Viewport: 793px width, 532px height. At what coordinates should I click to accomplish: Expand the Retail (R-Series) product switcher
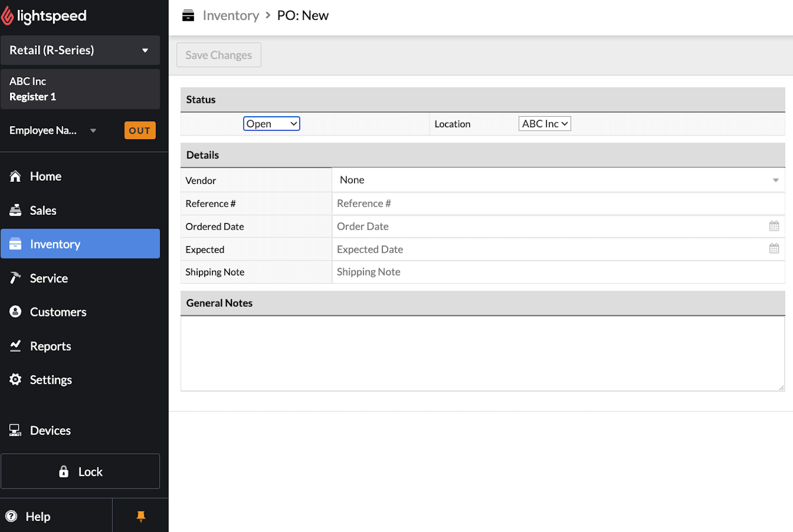80,50
